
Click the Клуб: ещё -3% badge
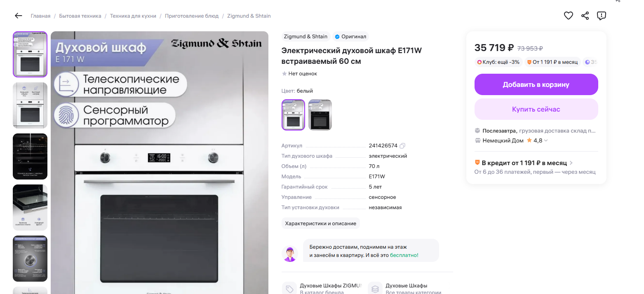click(x=498, y=62)
